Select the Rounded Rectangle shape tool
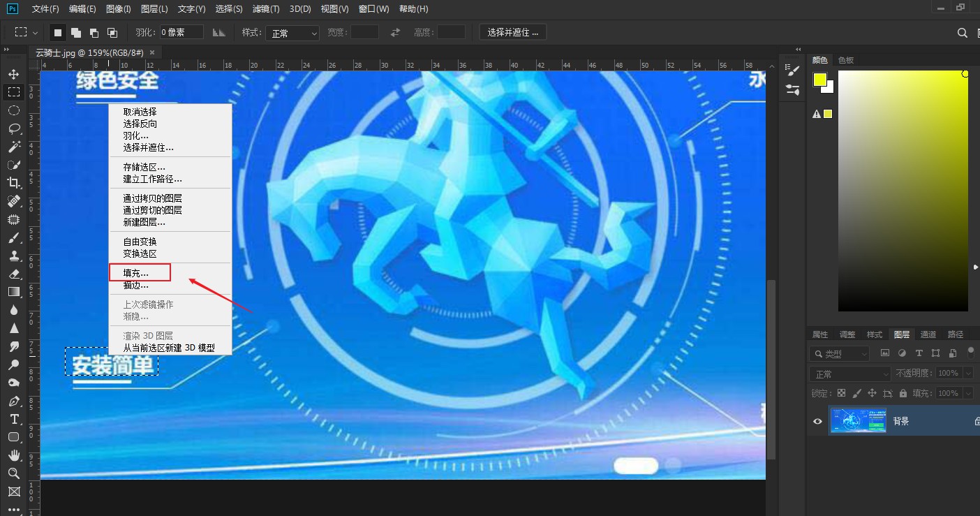This screenshot has width=980, height=516. pyautogui.click(x=13, y=437)
